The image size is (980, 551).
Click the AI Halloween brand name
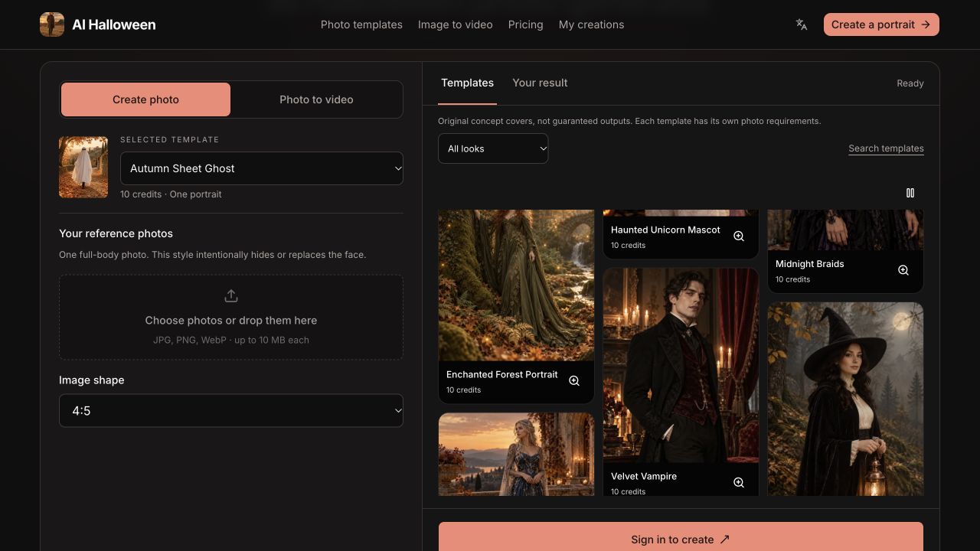point(114,24)
